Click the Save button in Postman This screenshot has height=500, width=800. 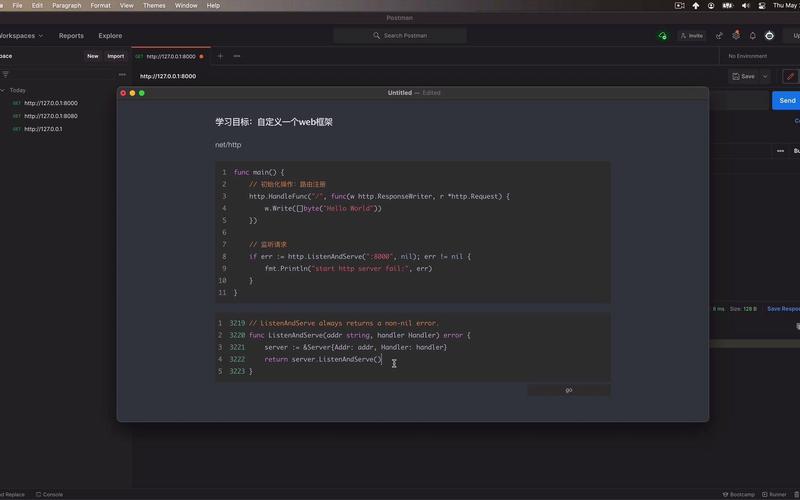744,77
